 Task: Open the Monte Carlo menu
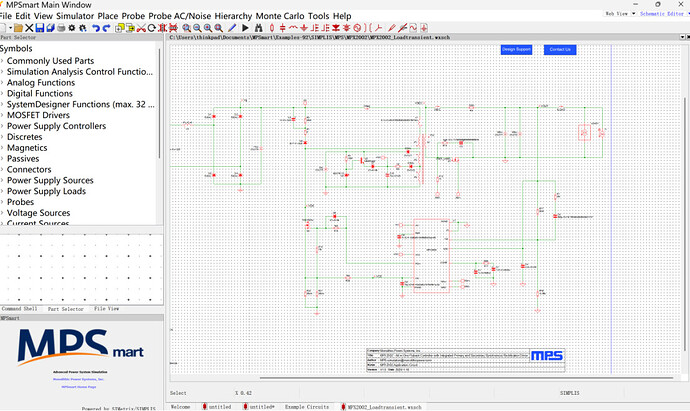coord(279,17)
